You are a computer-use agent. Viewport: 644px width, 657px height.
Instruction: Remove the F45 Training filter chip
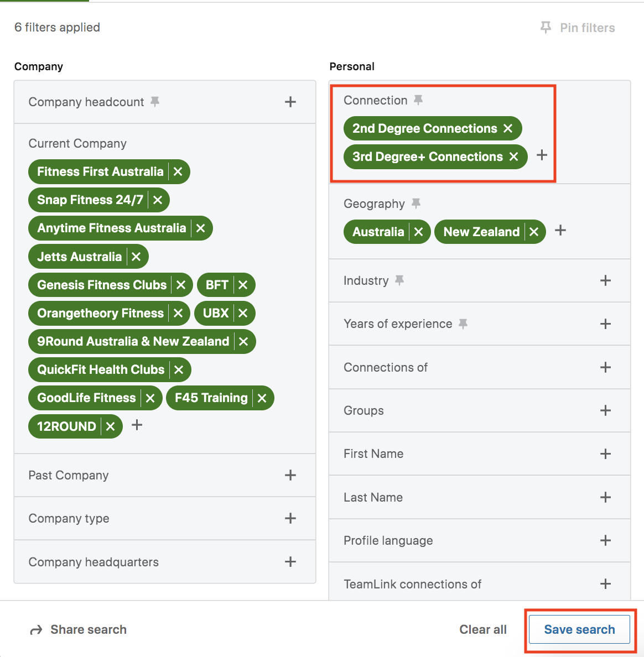262,398
